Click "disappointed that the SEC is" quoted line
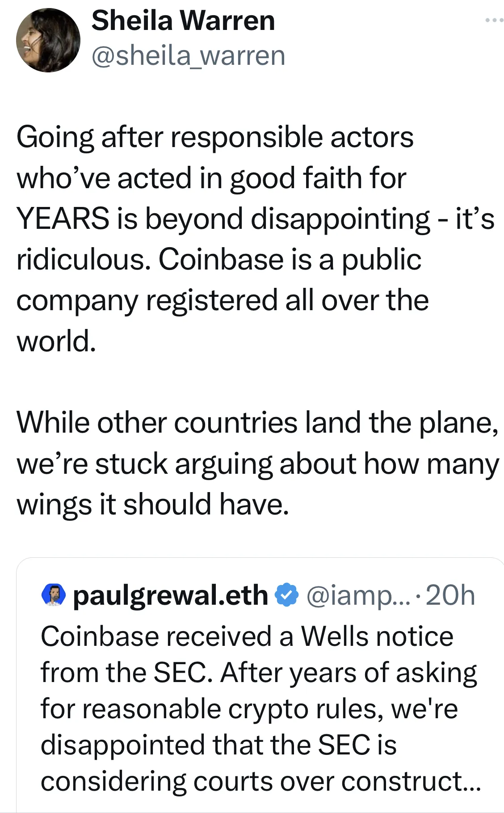504x813 pixels. tap(218, 745)
